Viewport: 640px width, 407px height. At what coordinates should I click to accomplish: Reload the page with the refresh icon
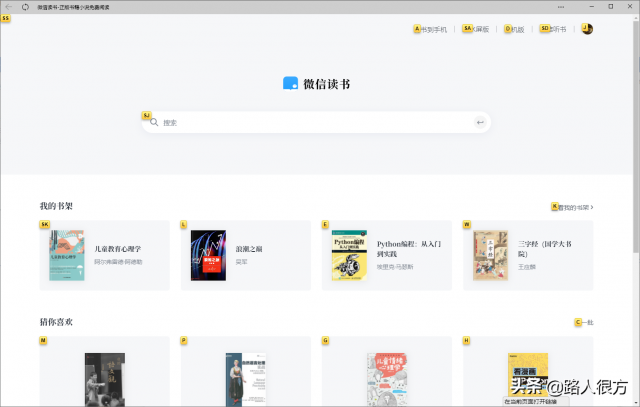(x=25, y=7)
